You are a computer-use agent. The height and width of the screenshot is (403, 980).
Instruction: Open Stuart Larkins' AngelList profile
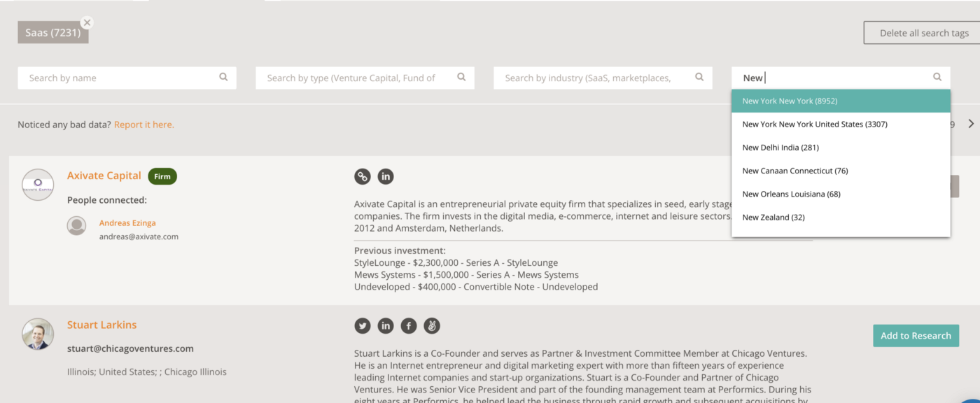pos(432,325)
